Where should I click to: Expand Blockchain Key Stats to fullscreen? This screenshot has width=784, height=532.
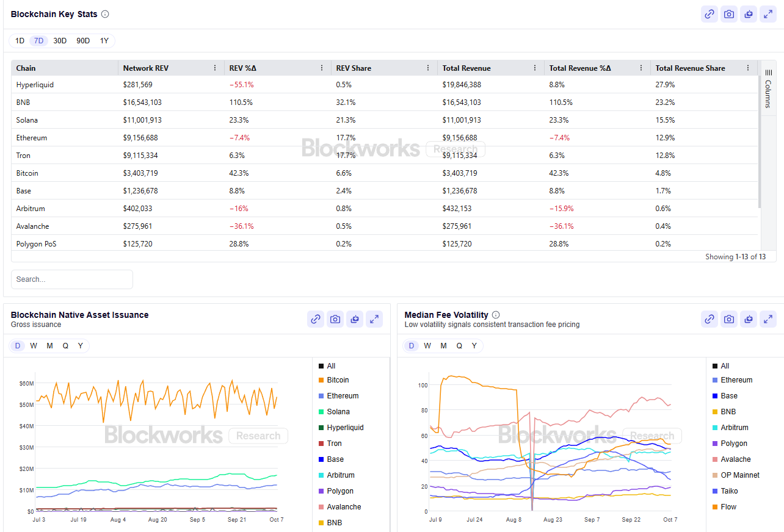[768, 14]
